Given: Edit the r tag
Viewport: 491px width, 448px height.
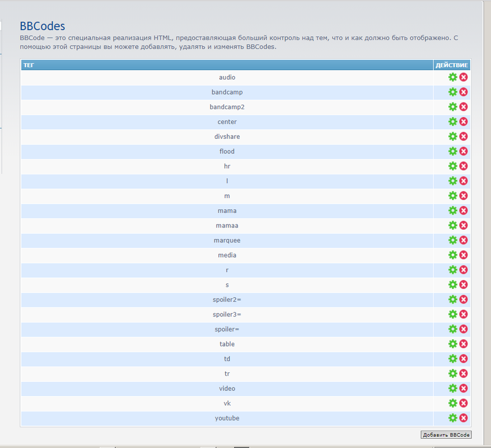Looking at the screenshot, I should coord(452,270).
